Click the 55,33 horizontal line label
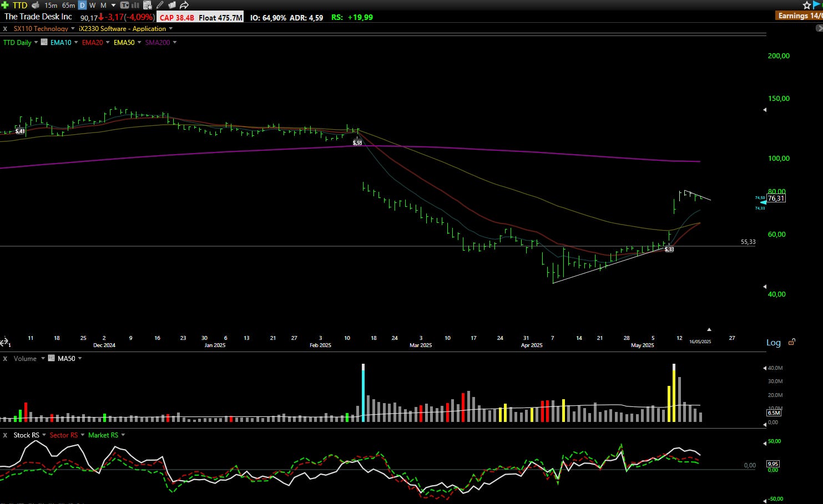Image resolution: width=823 pixels, height=504 pixels. (748, 242)
